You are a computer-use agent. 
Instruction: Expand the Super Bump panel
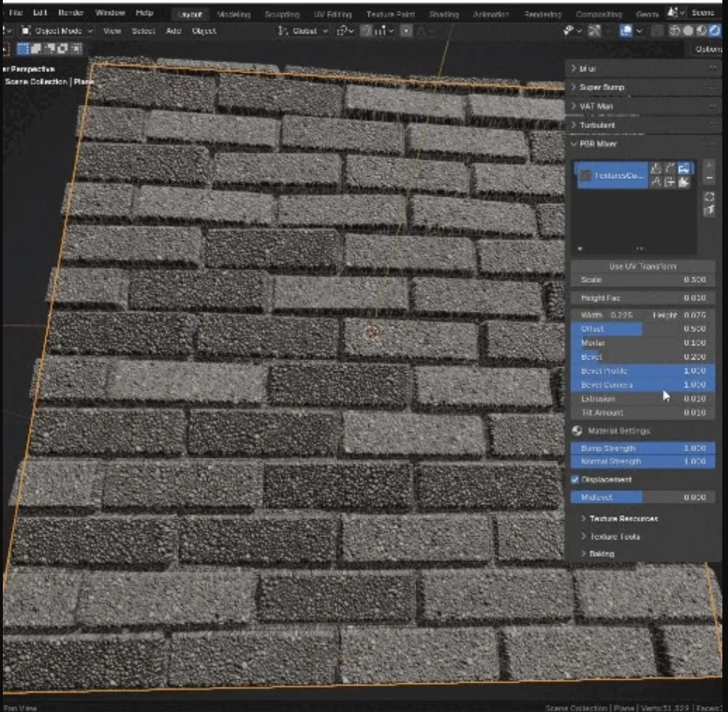click(602, 87)
